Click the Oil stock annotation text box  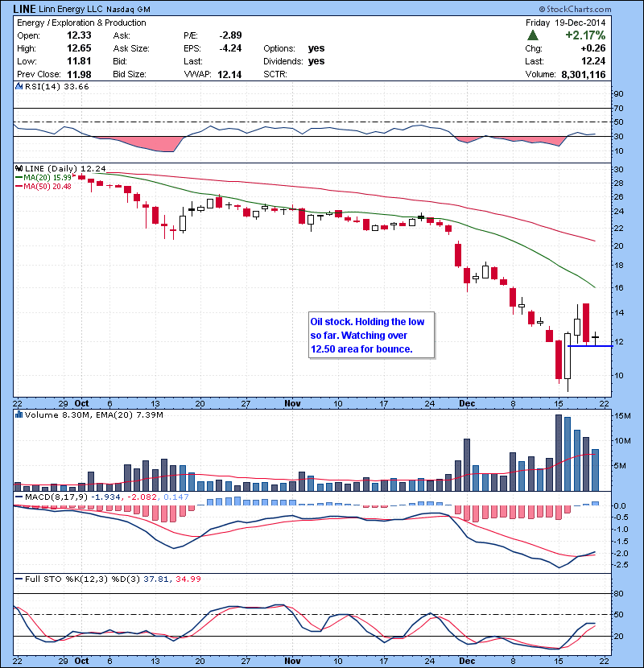[371, 336]
